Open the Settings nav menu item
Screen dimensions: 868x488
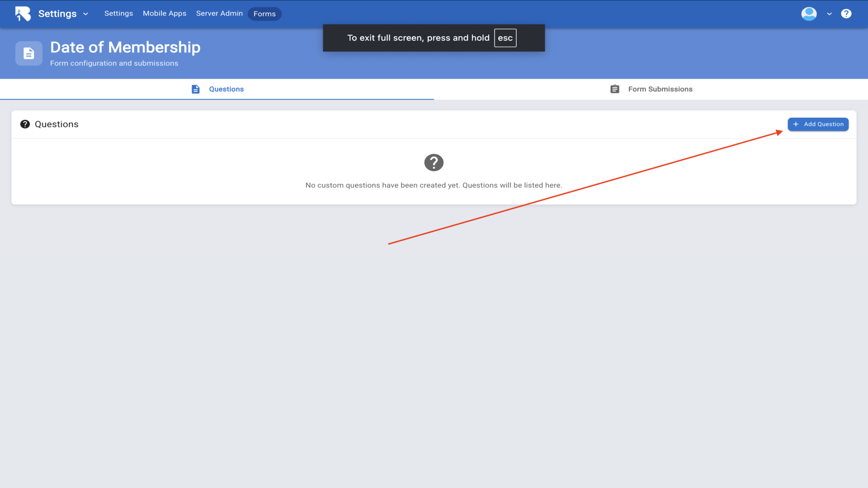118,14
